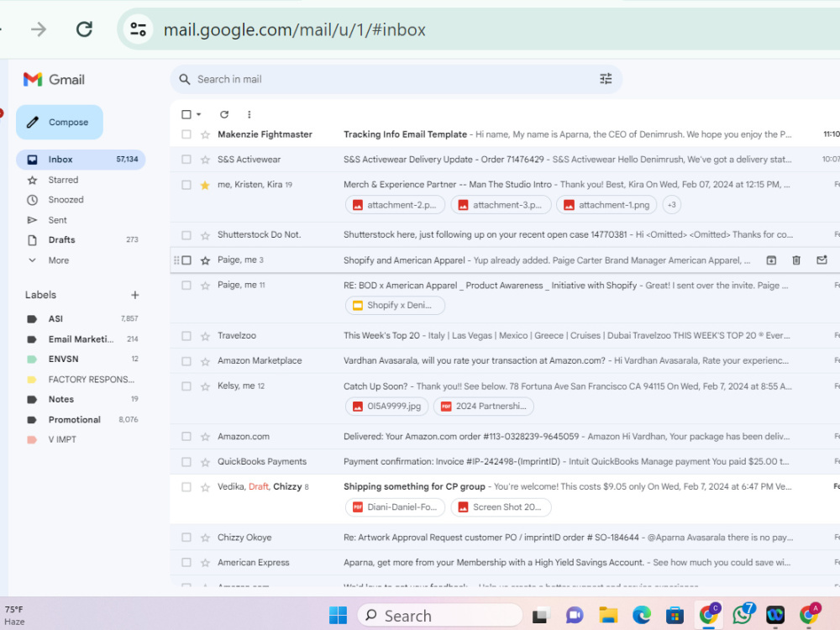The width and height of the screenshot is (840, 630).
Task: Launch Microsoft Edge from the taskbar
Action: (641, 615)
